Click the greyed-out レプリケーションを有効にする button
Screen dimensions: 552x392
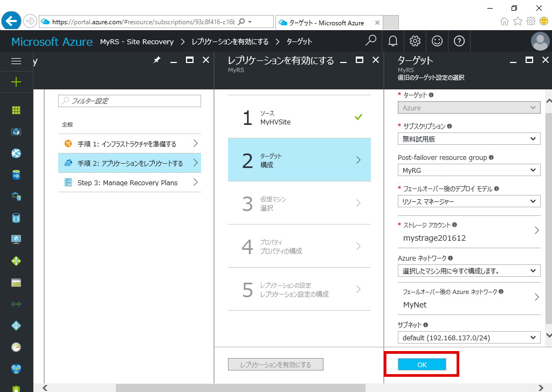tap(275, 365)
